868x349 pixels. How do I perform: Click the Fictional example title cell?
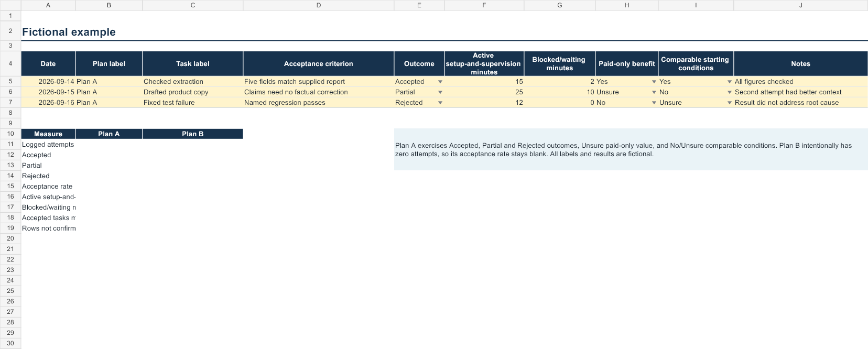coord(69,32)
